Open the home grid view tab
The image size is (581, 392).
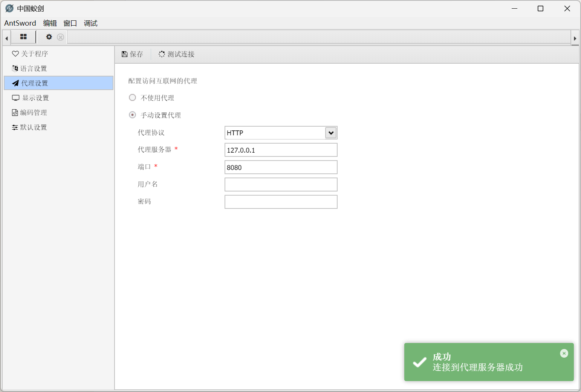[x=23, y=37]
